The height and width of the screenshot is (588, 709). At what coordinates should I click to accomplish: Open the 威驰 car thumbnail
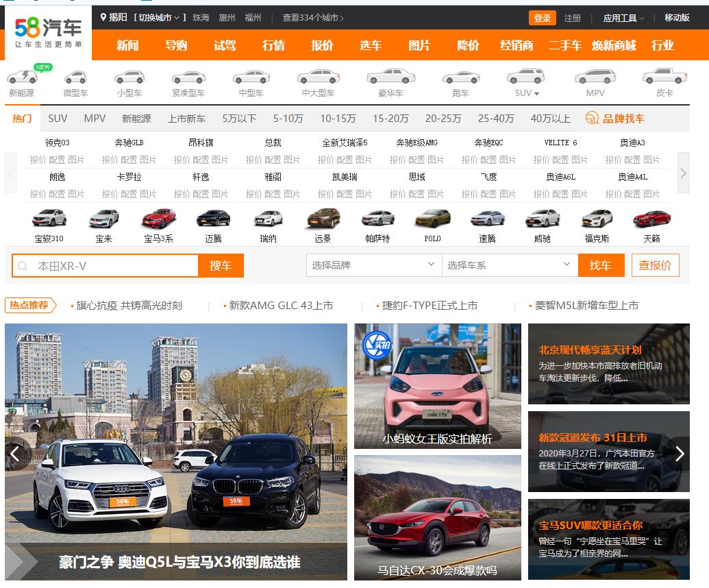(x=542, y=219)
